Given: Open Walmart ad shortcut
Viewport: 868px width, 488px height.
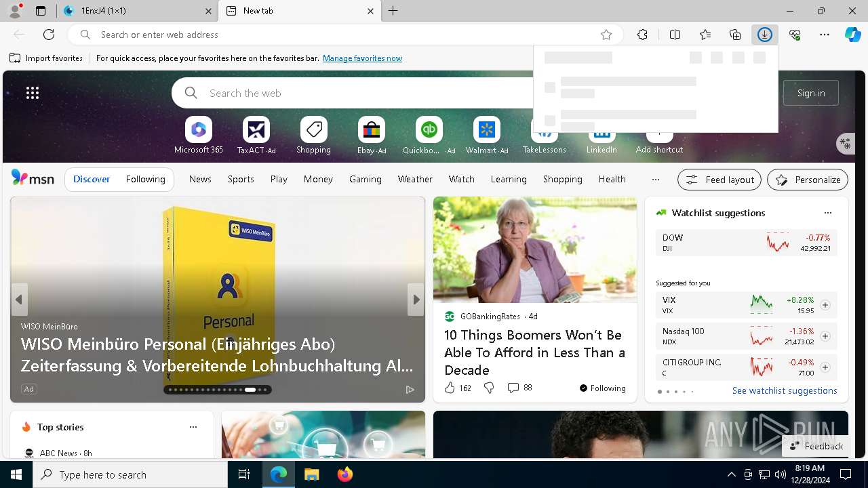Looking at the screenshot, I should tap(487, 135).
